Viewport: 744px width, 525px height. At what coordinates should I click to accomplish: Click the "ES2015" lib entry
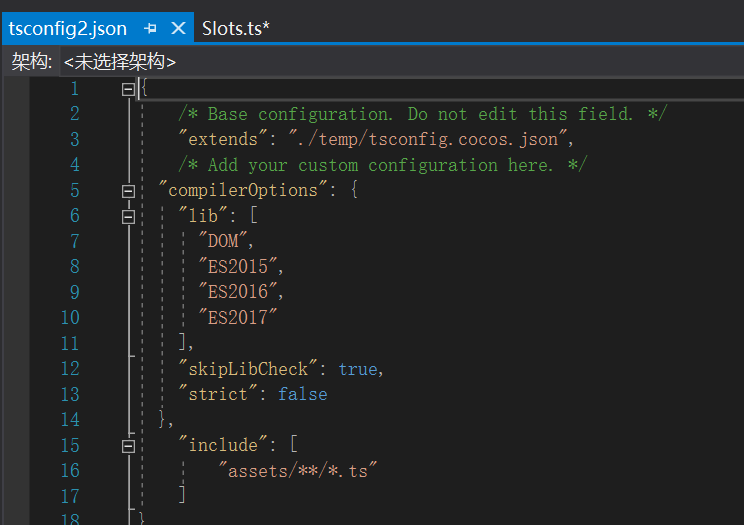pyautogui.click(x=240, y=267)
